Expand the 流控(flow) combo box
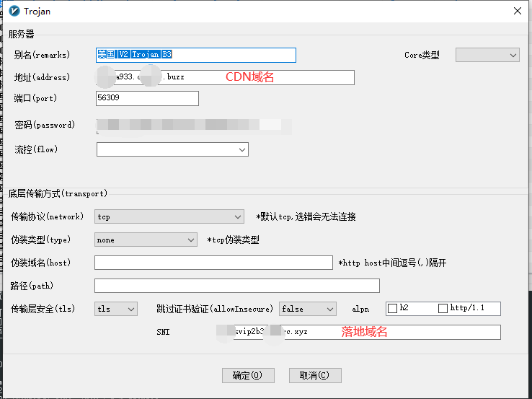Image resolution: width=532 pixels, height=399 pixels. [172, 149]
